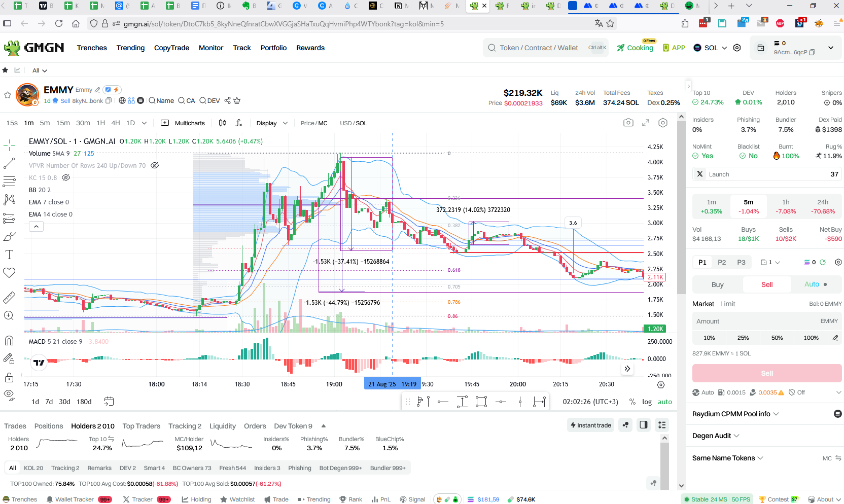This screenshot has width=844, height=504.
Task: Switch chart currency to SOL
Action: pos(362,123)
